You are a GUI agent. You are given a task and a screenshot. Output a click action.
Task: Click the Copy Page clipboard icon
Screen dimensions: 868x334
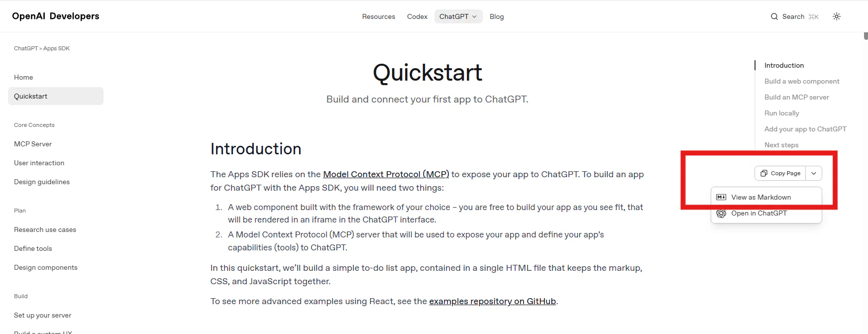(x=763, y=173)
